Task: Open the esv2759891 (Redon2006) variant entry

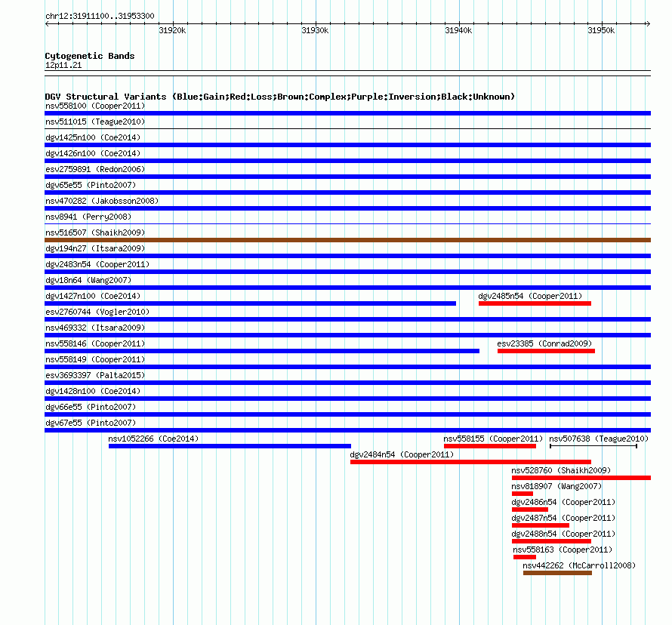Action: 95,169
